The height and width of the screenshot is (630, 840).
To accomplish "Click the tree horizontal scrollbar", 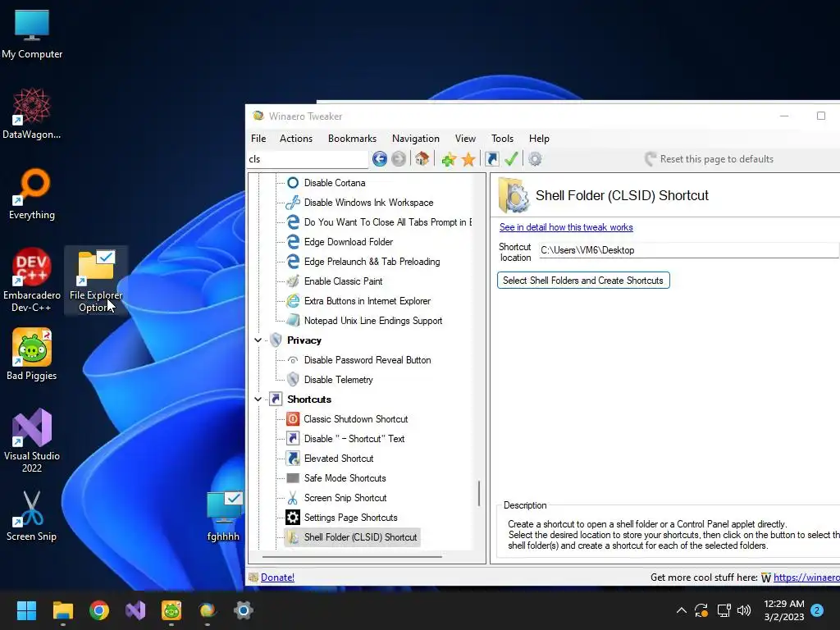I will [352, 557].
